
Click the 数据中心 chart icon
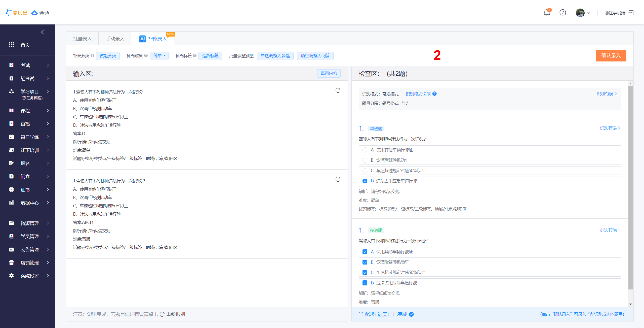coord(12,203)
